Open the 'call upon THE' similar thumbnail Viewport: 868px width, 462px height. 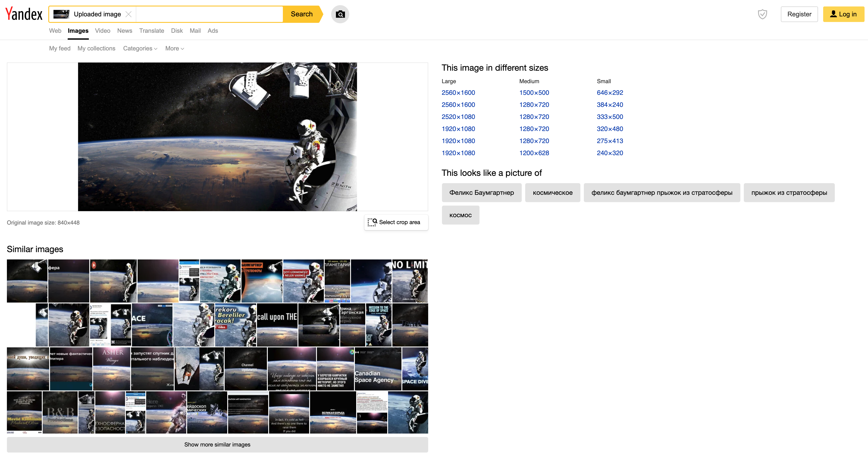point(277,325)
